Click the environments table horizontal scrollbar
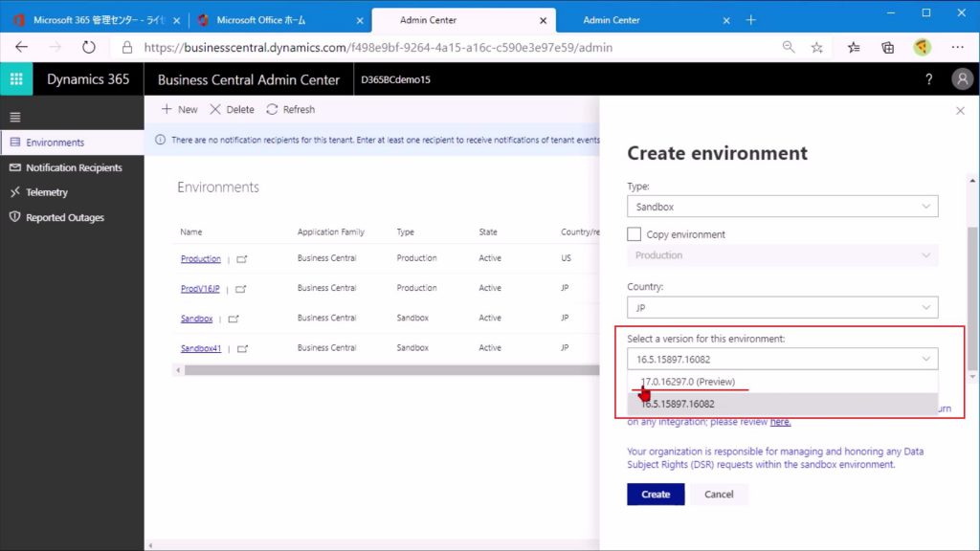980x551 pixels. (x=391, y=370)
